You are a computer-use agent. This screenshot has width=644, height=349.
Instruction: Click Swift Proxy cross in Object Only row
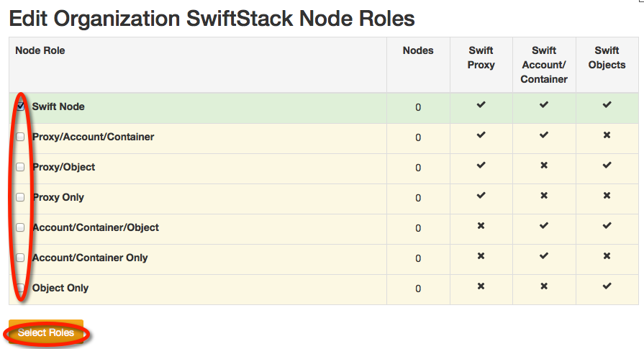click(481, 286)
